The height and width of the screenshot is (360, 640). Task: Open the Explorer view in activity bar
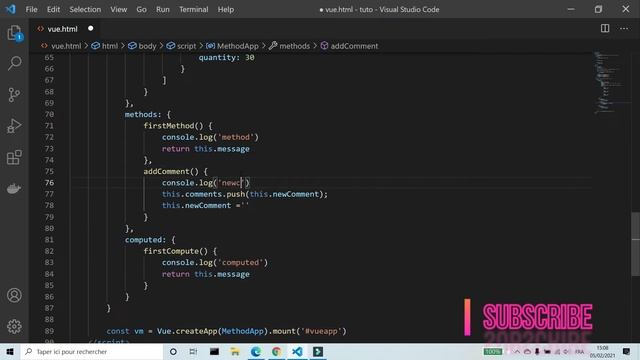(x=14, y=33)
